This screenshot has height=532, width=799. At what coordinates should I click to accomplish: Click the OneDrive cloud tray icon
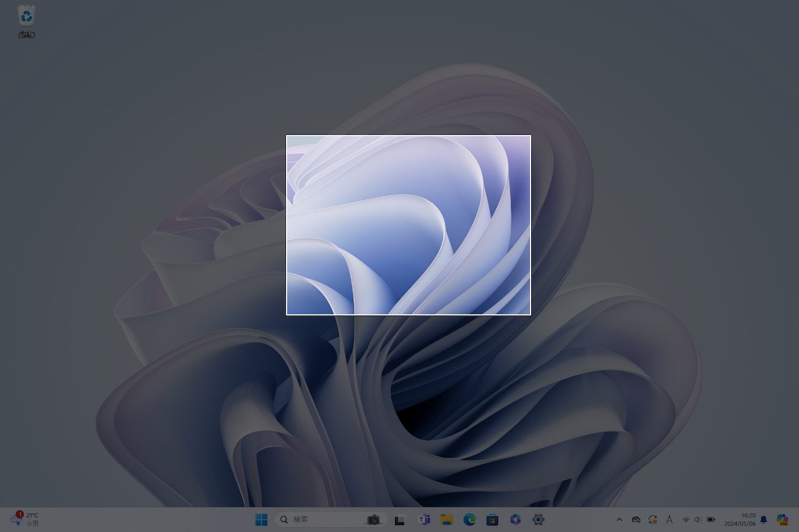click(636, 520)
